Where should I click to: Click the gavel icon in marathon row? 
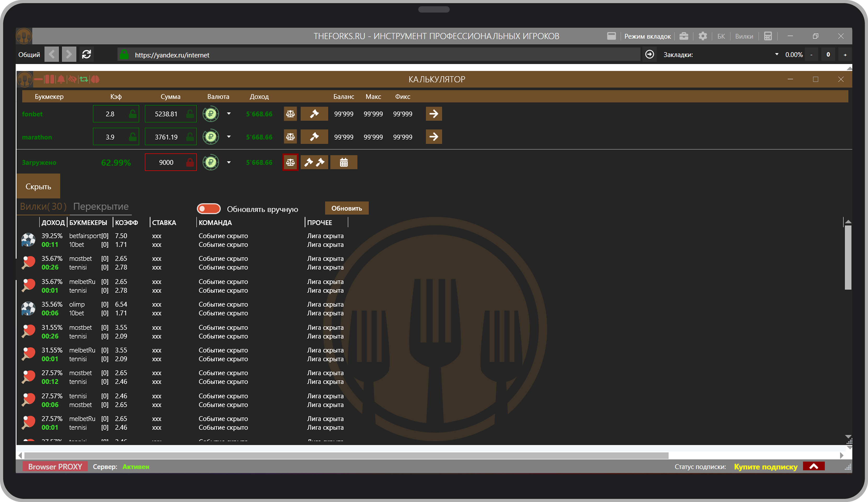(x=314, y=137)
